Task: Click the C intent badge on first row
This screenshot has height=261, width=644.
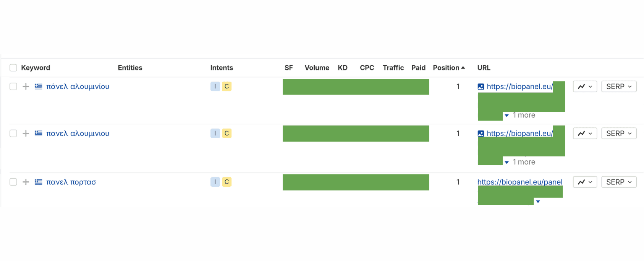Action: coord(227,86)
